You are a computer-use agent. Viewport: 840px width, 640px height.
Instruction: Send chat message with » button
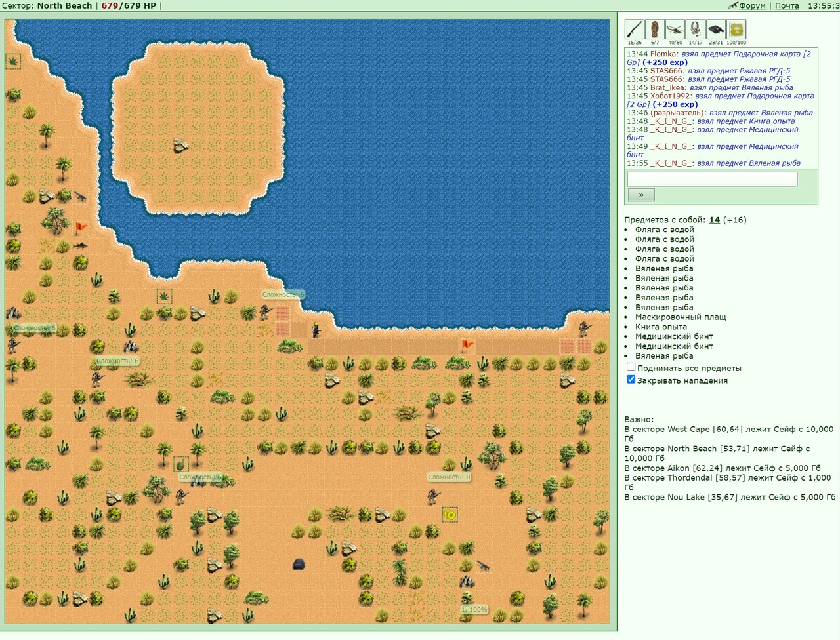tap(641, 195)
